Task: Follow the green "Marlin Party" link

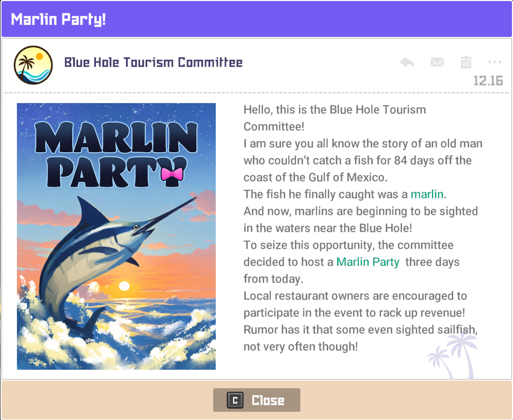Action: (x=367, y=262)
